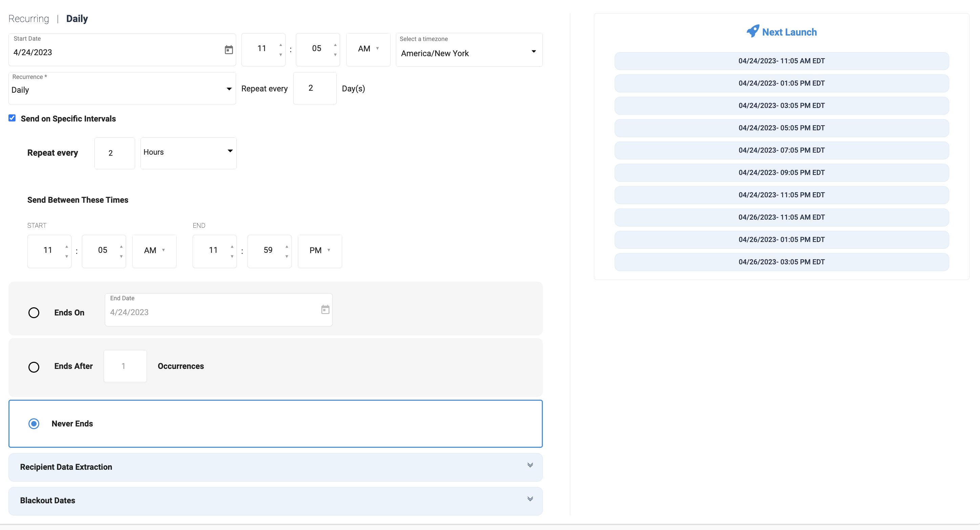Uncheck Send on Specific Intervals
This screenshot has width=980, height=530.
coord(12,118)
